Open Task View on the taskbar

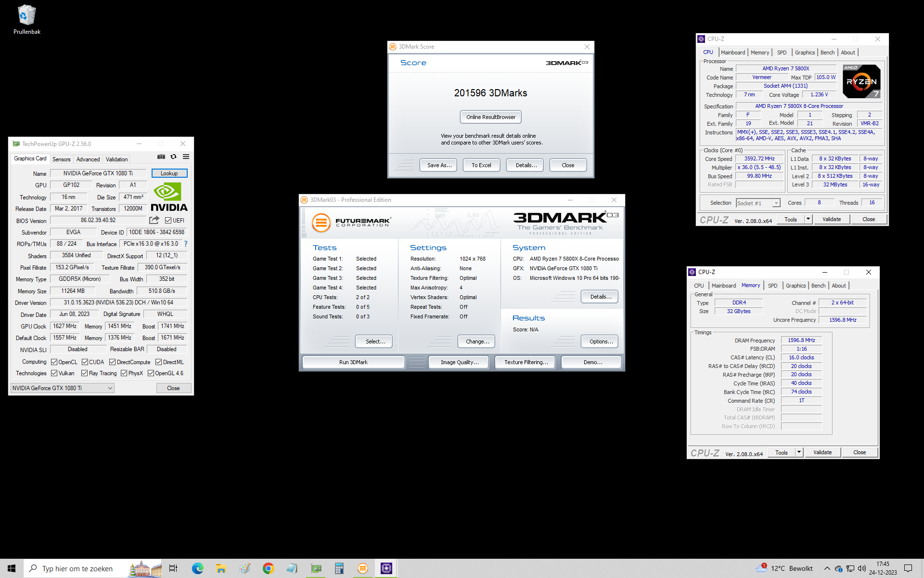tap(173, 568)
